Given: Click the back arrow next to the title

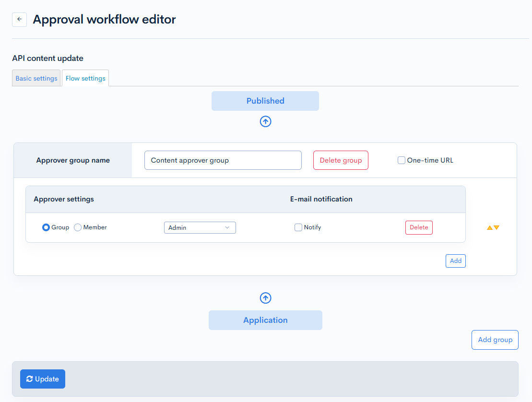Looking at the screenshot, I should (x=19, y=20).
